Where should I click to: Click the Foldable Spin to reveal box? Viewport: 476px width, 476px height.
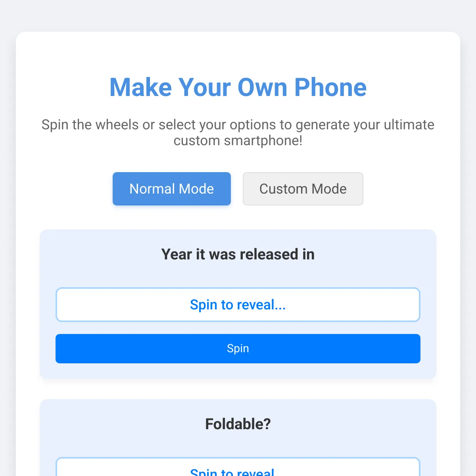coord(238,467)
